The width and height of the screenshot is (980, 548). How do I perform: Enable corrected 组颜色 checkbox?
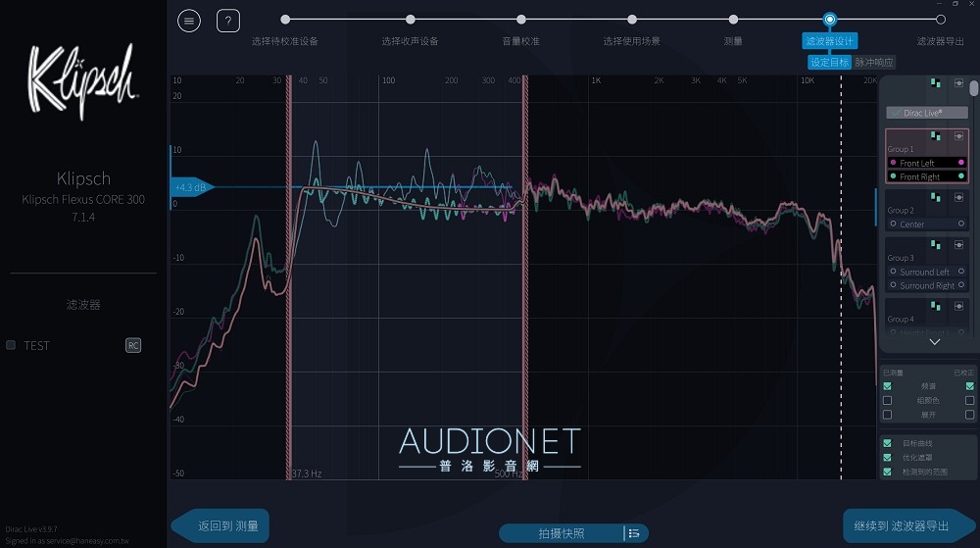point(969,401)
